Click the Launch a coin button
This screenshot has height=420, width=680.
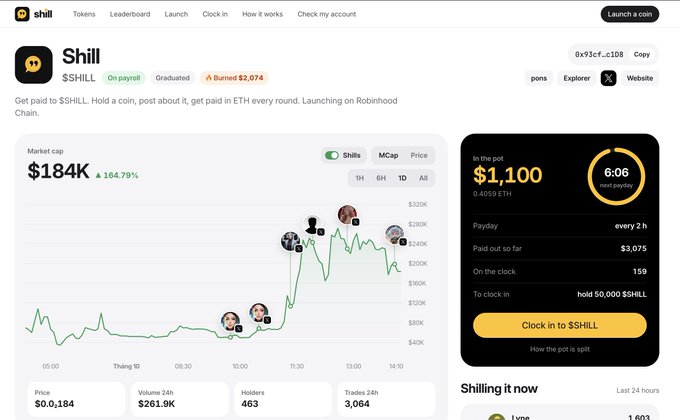click(x=630, y=14)
